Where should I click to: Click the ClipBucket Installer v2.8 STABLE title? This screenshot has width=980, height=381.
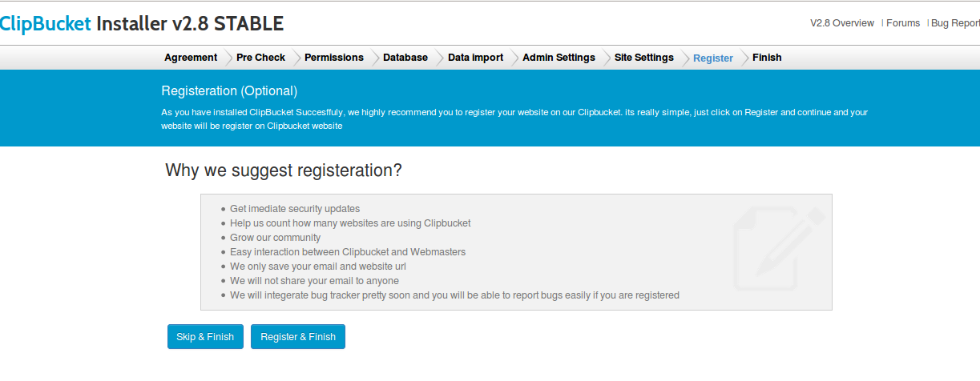[142, 24]
